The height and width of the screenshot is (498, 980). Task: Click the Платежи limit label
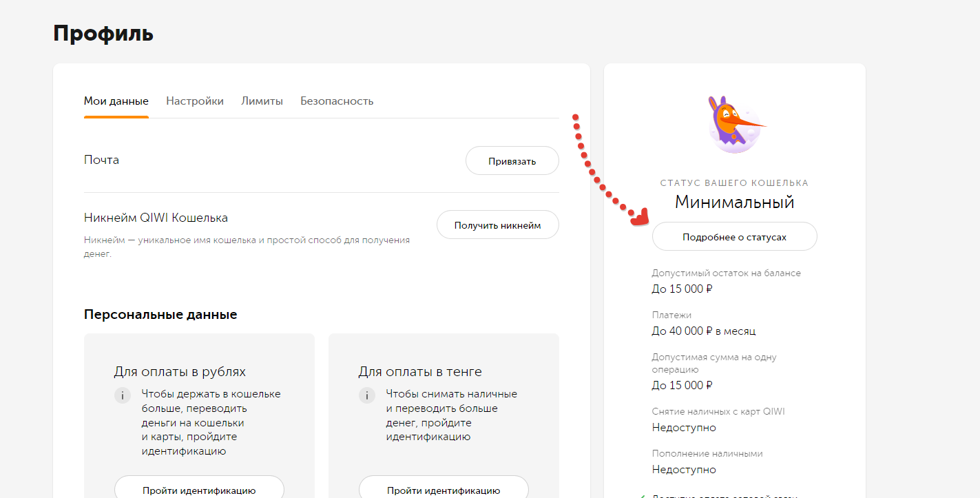[x=671, y=315]
